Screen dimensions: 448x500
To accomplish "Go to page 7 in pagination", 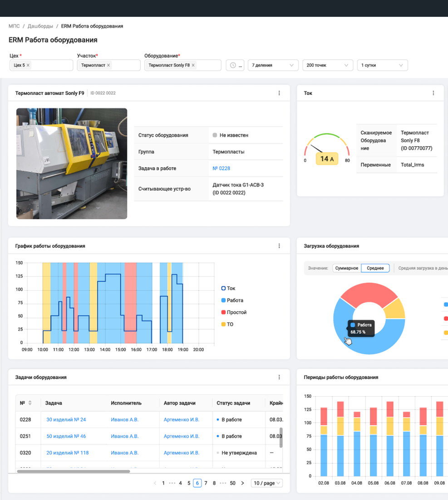I will click(206, 483).
